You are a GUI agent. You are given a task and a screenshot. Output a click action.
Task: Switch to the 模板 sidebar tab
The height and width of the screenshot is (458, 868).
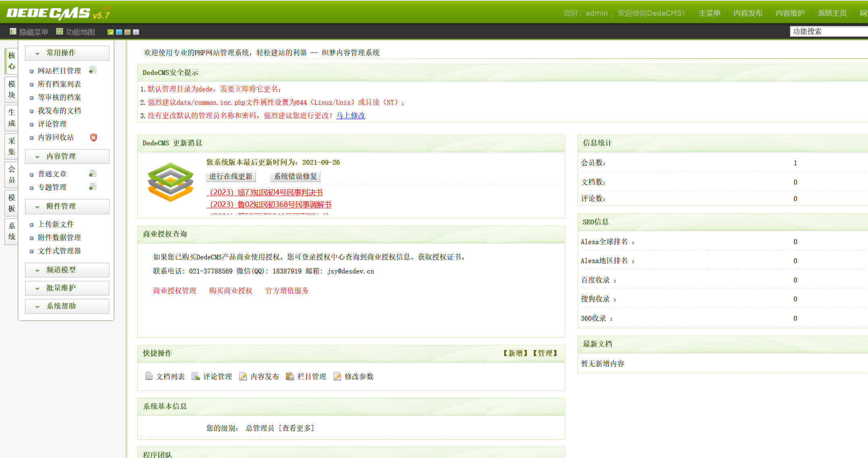point(12,203)
